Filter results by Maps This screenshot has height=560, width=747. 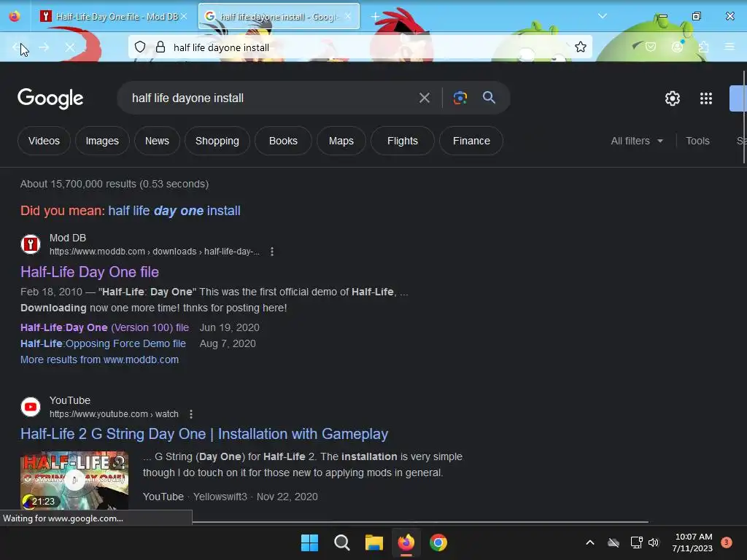(341, 141)
